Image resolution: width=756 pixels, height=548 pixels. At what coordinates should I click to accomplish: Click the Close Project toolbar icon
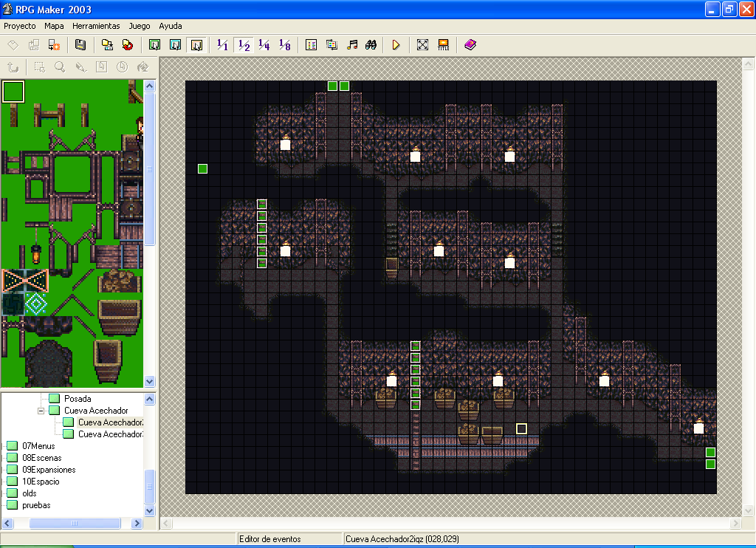(x=54, y=45)
